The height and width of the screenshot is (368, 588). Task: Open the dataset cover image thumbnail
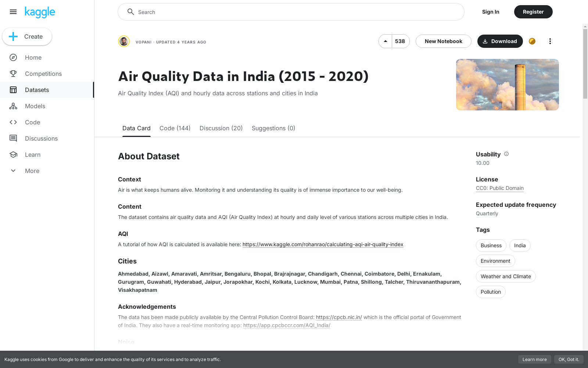click(507, 85)
